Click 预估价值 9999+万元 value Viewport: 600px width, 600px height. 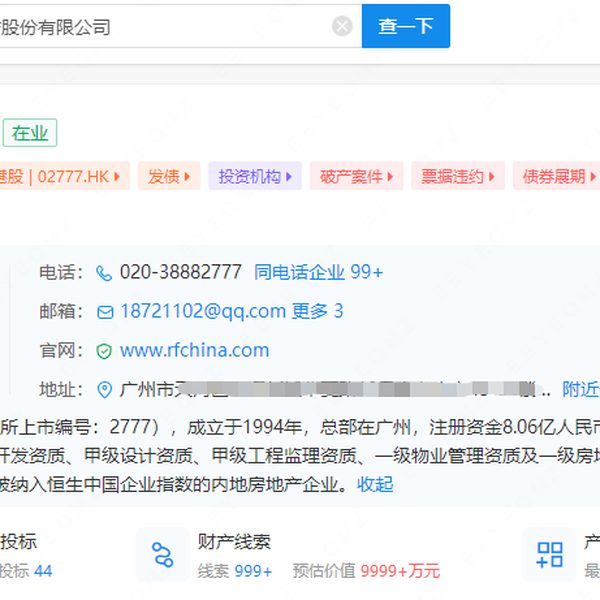point(367,571)
